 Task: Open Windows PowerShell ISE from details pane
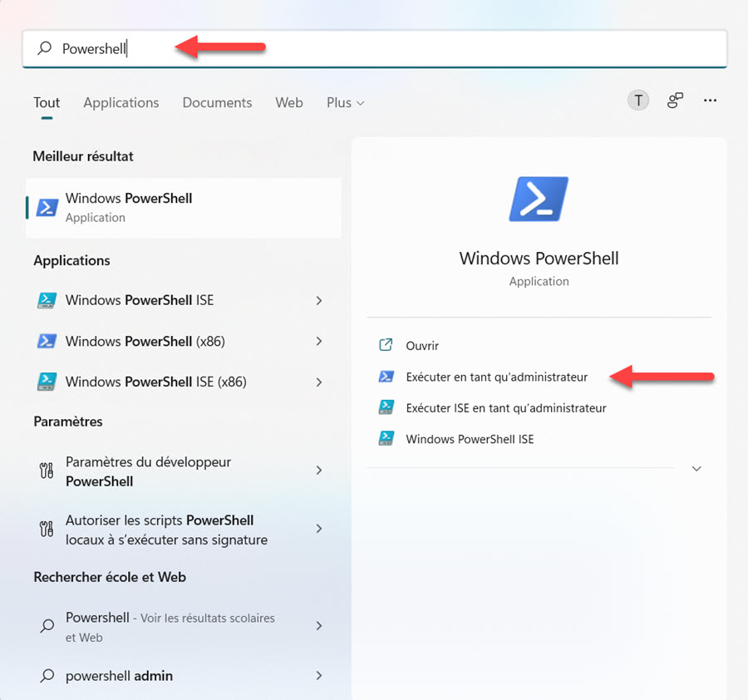(x=470, y=439)
